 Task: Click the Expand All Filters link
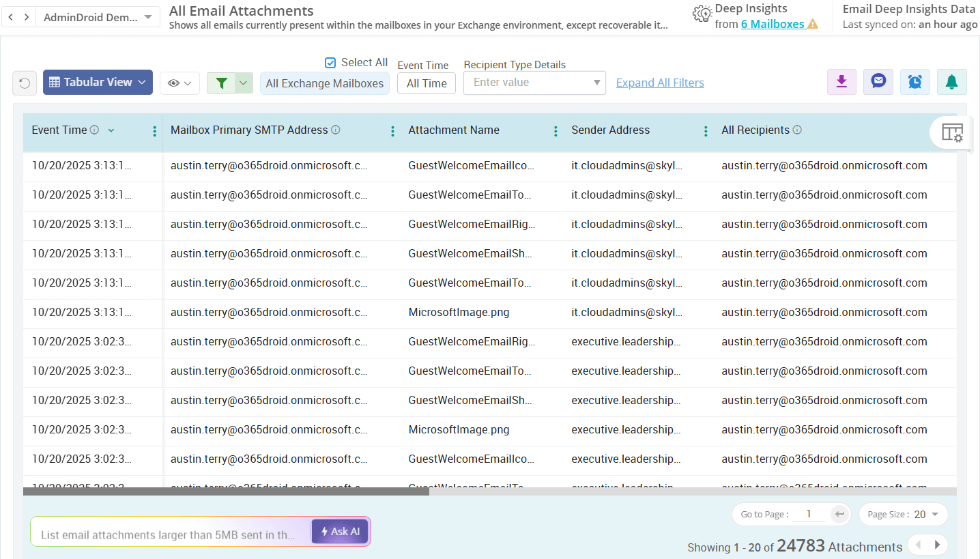(x=659, y=83)
